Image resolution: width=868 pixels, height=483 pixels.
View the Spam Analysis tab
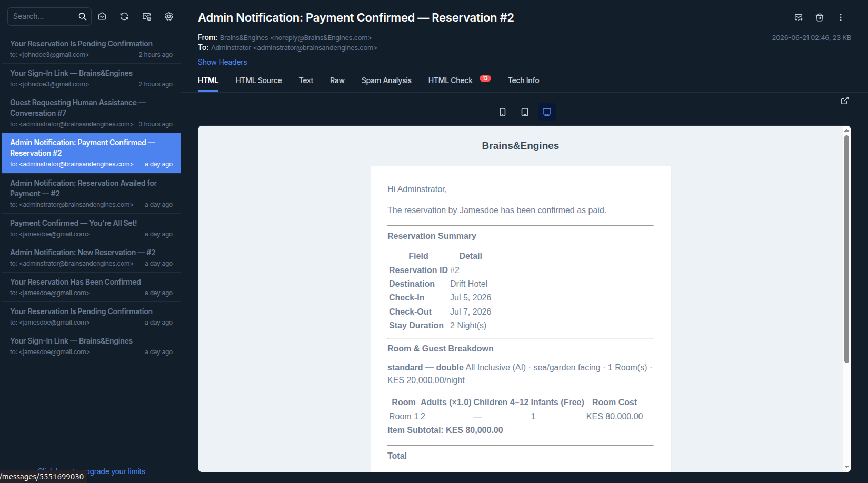386,80
